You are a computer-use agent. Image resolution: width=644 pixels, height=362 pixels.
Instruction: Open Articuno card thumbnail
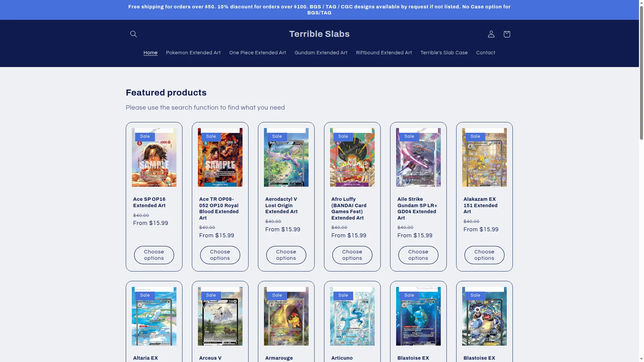(x=352, y=316)
